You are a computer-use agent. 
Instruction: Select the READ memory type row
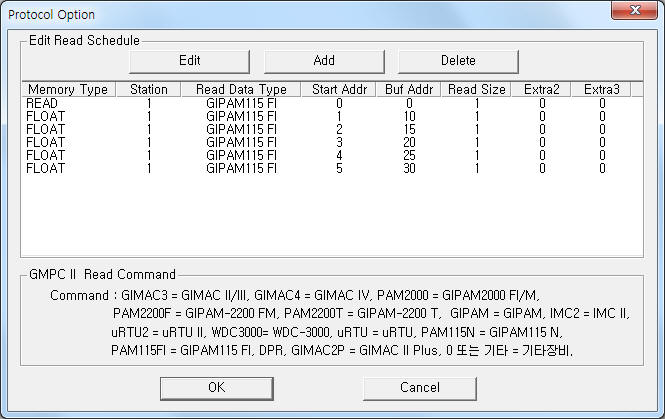point(332,103)
